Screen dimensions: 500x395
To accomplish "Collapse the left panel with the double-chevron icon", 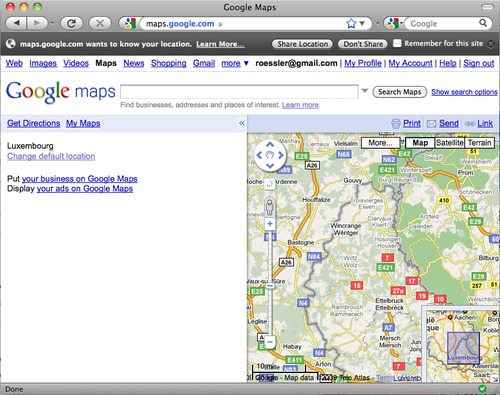I will (242, 123).
